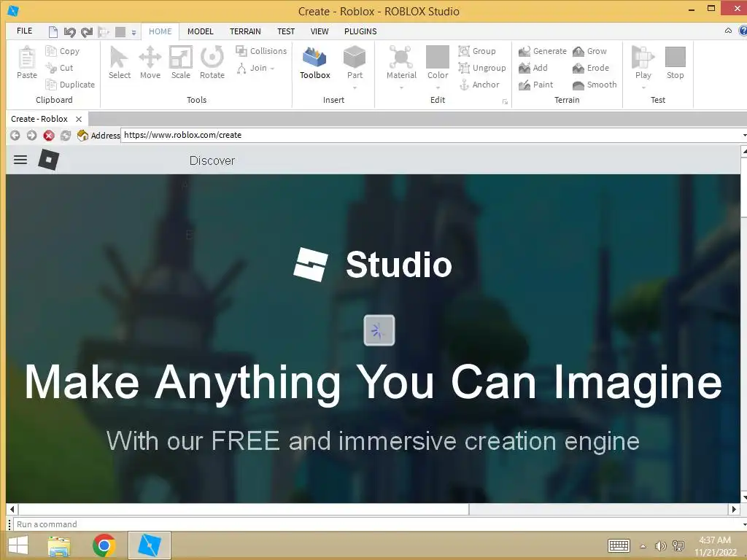Expand the Color dropdown arrow

point(438,87)
